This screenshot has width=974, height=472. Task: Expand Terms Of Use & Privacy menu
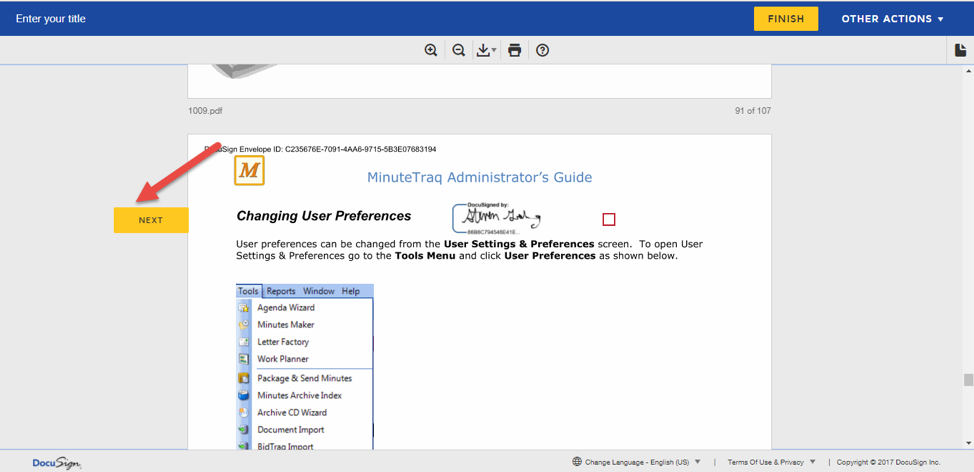tap(771, 462)
